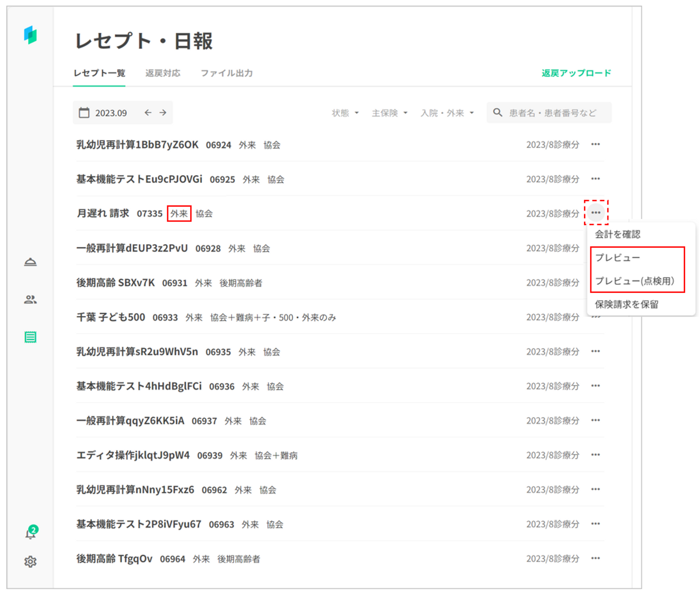Click the app logo in sidebar
Viewport: 700px width, 597px height.
(30, 35)
